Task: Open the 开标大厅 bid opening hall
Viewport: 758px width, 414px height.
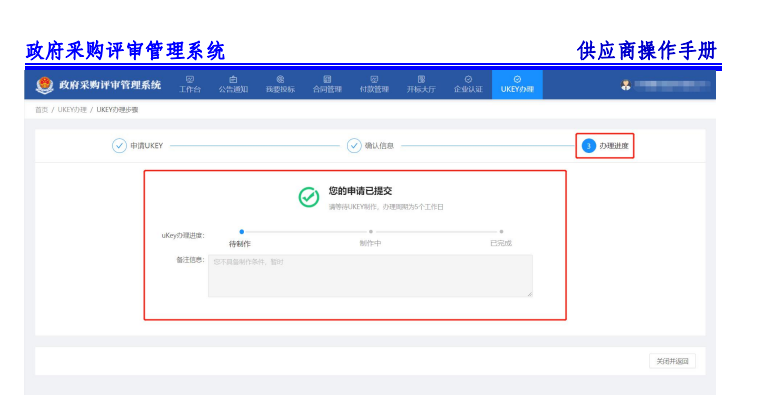Action: (421, 84)
